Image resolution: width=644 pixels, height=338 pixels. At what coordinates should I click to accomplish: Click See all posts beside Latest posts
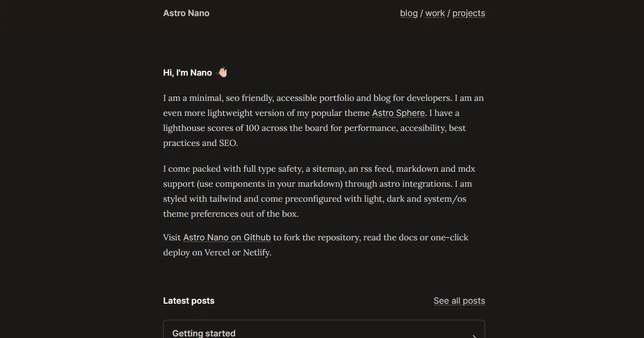click(x=459, y=300)
